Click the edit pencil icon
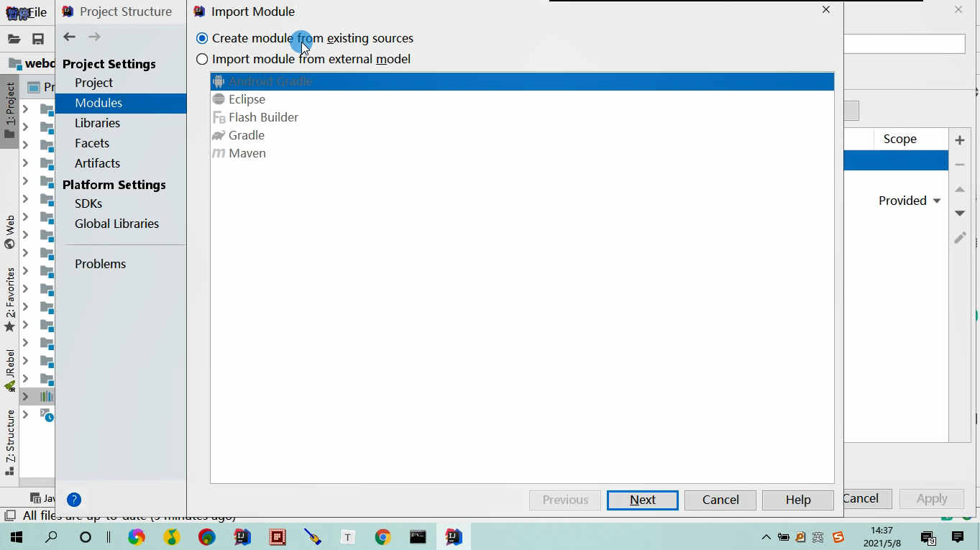 point(959,237)
